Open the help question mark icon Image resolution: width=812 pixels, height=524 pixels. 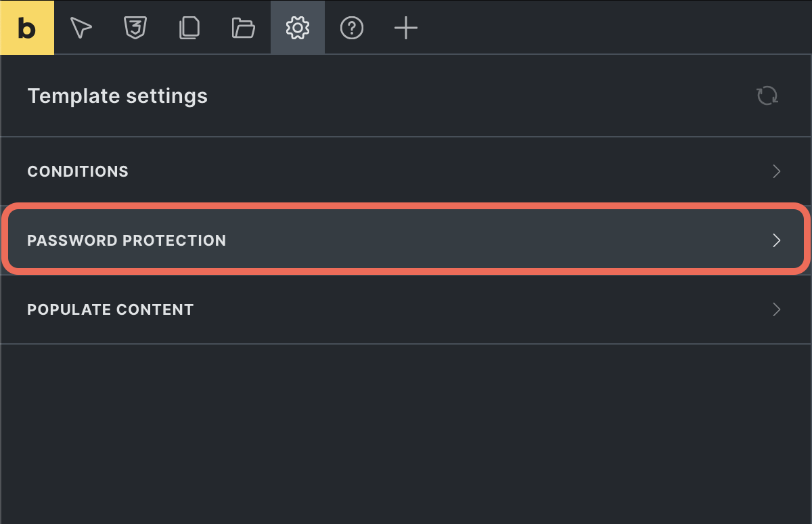(x=352, y=28)
